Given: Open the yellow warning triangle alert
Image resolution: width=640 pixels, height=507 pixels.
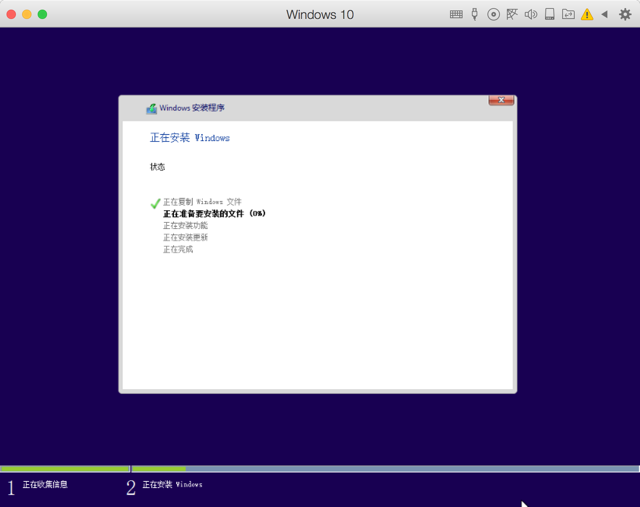Looking at the screenshot, I should click(587, 15).
